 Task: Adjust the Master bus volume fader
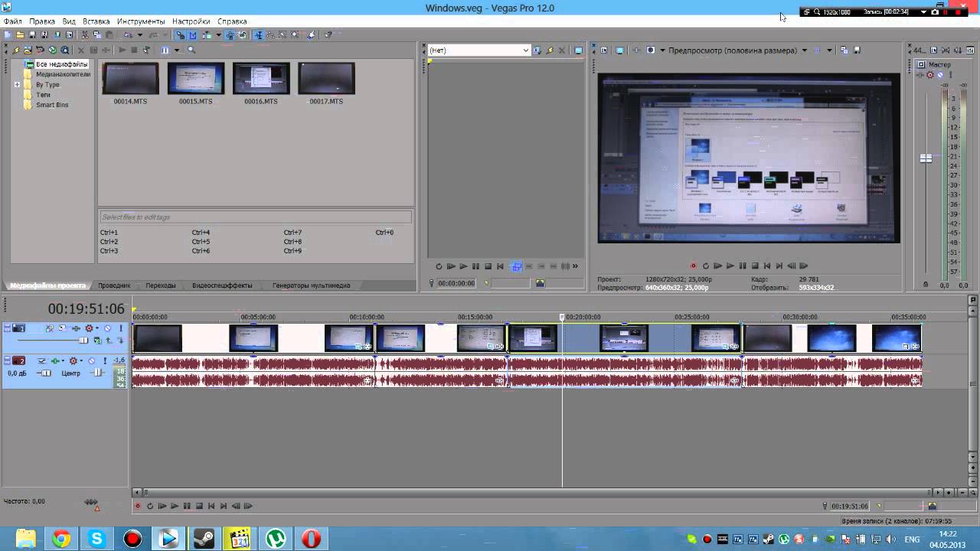pyautogui.click(x=926, y=158)
